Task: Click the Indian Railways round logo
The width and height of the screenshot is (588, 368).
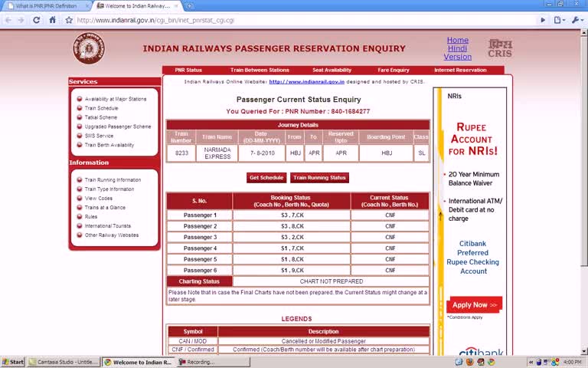Action: (x=89, y=48)
